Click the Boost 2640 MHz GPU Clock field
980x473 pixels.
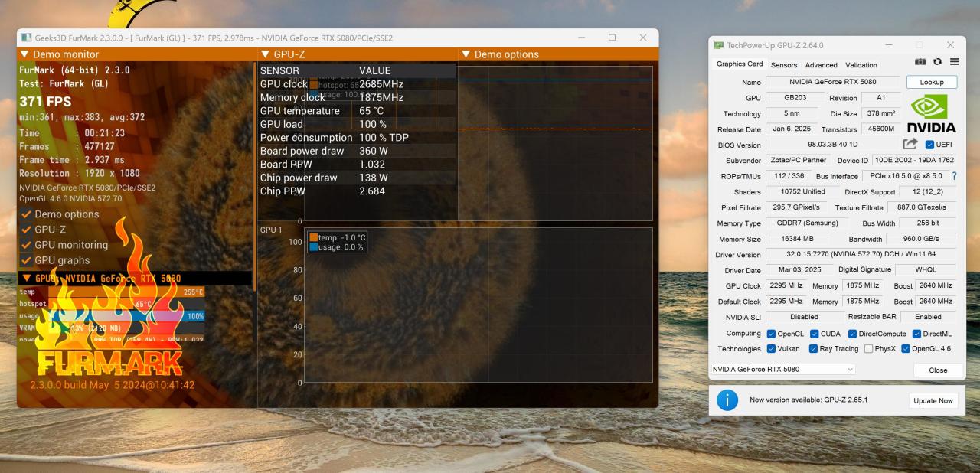click(935, 285)
